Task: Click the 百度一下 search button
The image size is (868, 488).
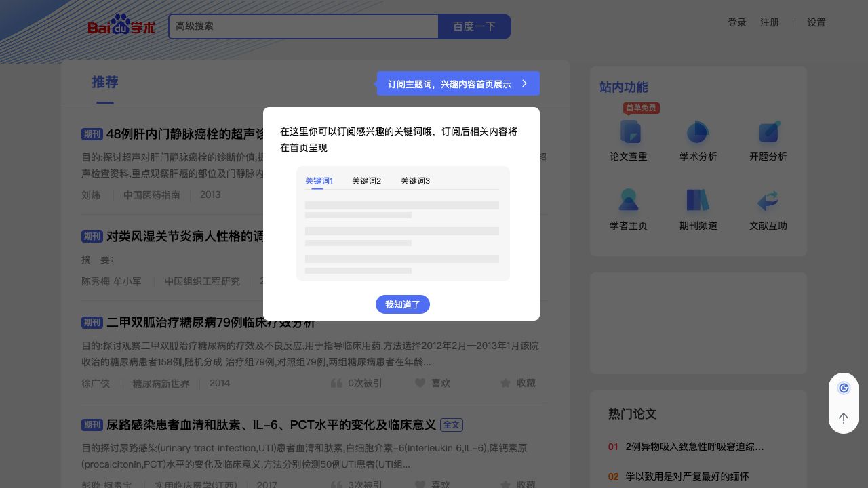Action: coord(475,26)
